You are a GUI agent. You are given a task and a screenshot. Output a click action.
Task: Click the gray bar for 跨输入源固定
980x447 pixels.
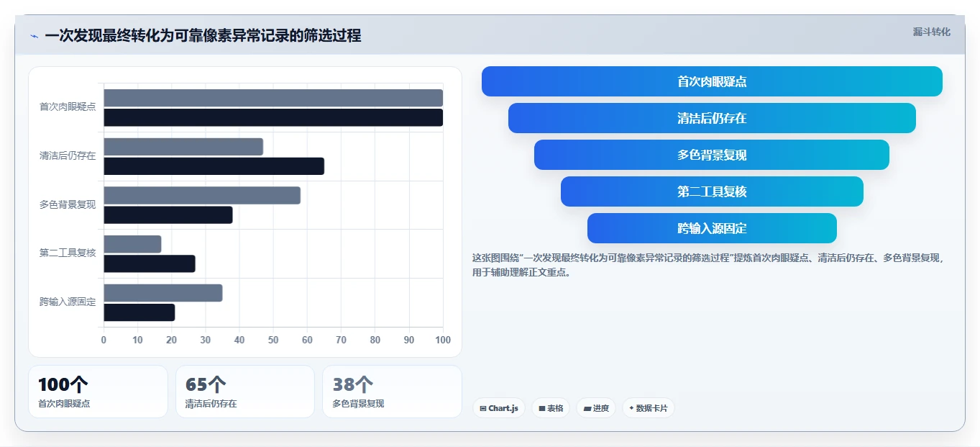point(163,293)
